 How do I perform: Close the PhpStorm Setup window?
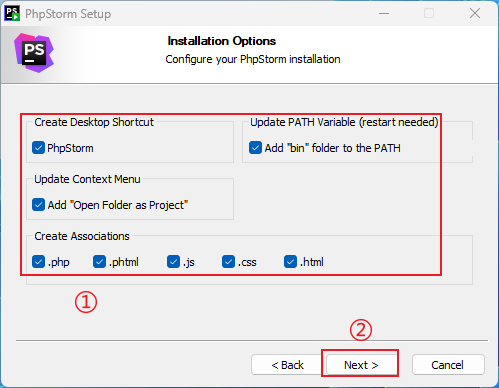click(x=475, y=13)
